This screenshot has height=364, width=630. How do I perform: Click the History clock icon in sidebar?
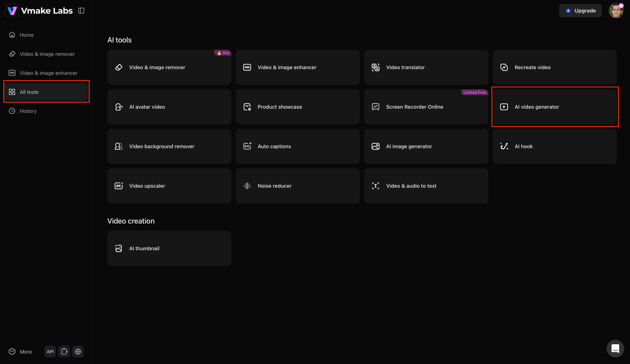pyautogui.click(x=12, y=111)
